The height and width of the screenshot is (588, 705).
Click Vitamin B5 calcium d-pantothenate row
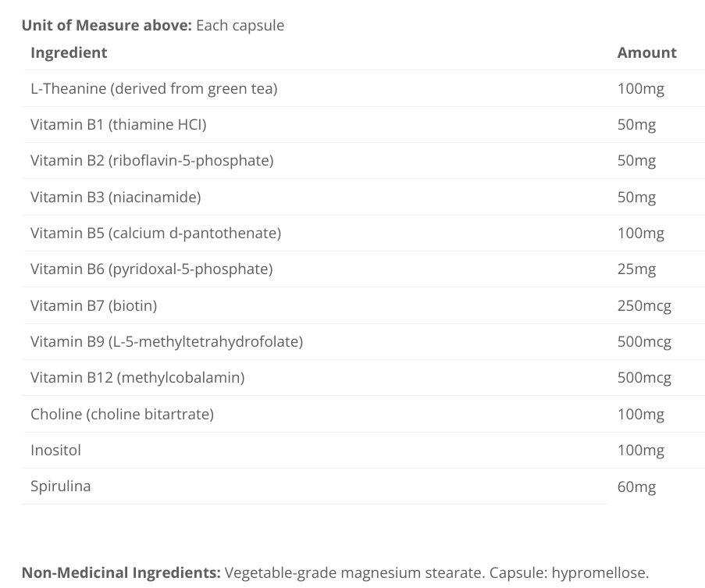[x=155, y=233]
